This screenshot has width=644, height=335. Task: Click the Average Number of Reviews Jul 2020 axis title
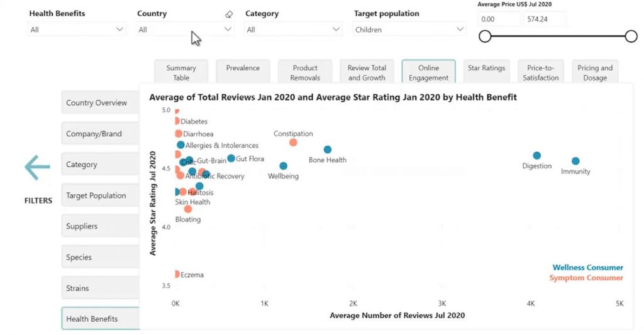(397, 316)
